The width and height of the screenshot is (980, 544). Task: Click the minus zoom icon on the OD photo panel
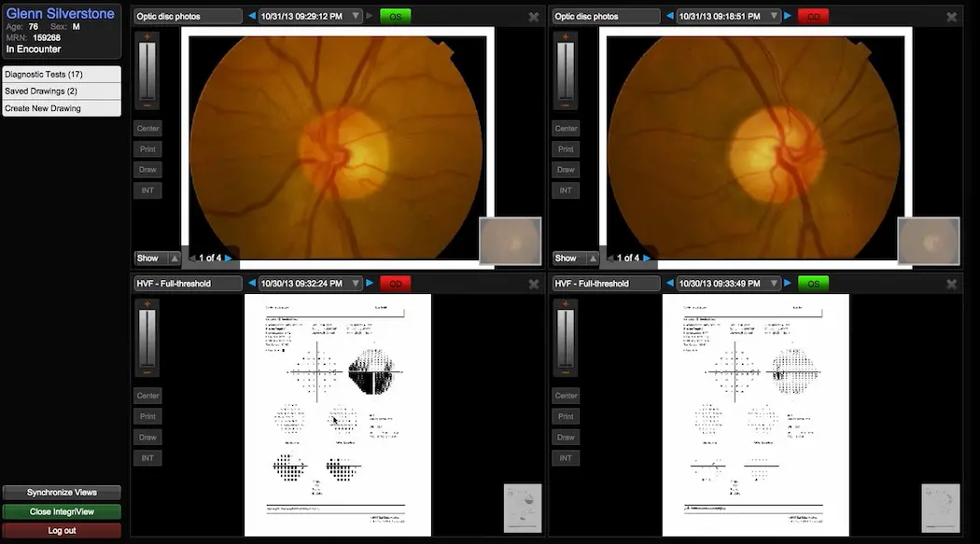(566, 105)
